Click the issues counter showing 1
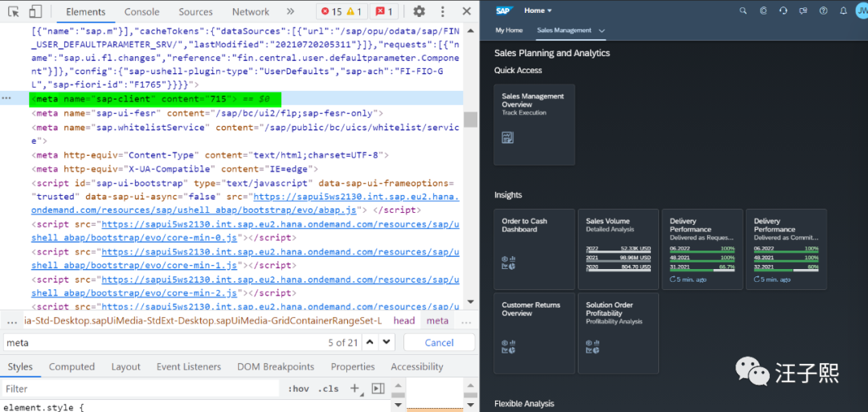Screen dimensions: 868x412 point(383,11)
